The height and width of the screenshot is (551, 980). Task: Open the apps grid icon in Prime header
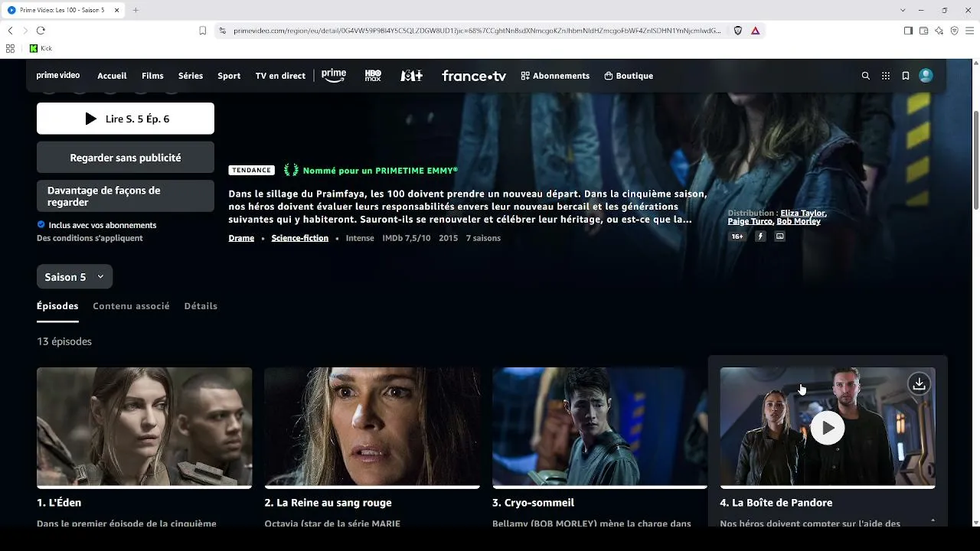pyautogui.click(x=886, y=76)
